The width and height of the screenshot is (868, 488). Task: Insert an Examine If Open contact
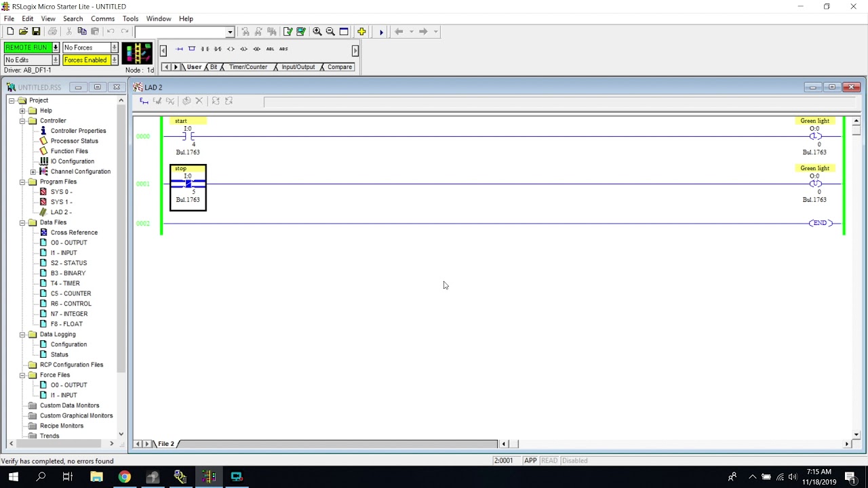click(x=218, y=49)
